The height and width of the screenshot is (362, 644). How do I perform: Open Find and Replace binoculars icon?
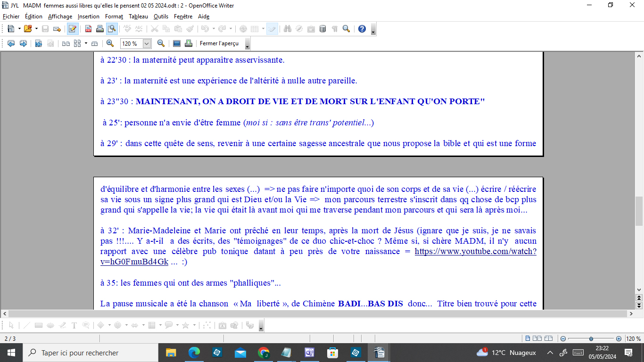[x=288, y=29]
